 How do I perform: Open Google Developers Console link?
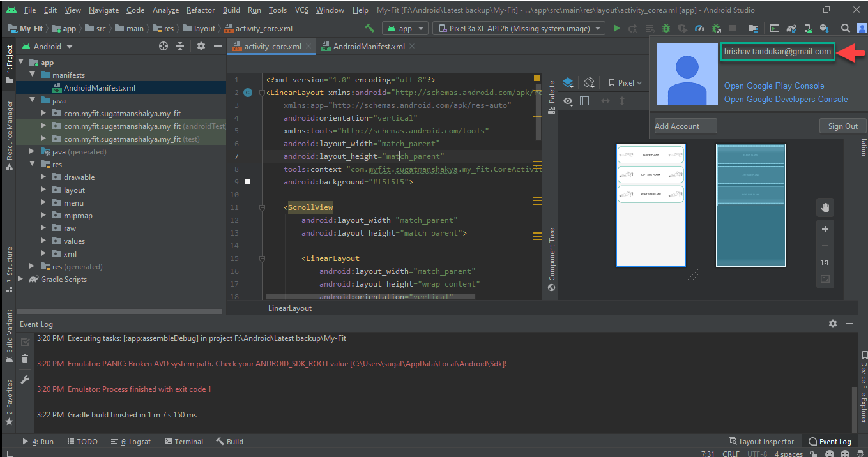[x=786, y=99]
